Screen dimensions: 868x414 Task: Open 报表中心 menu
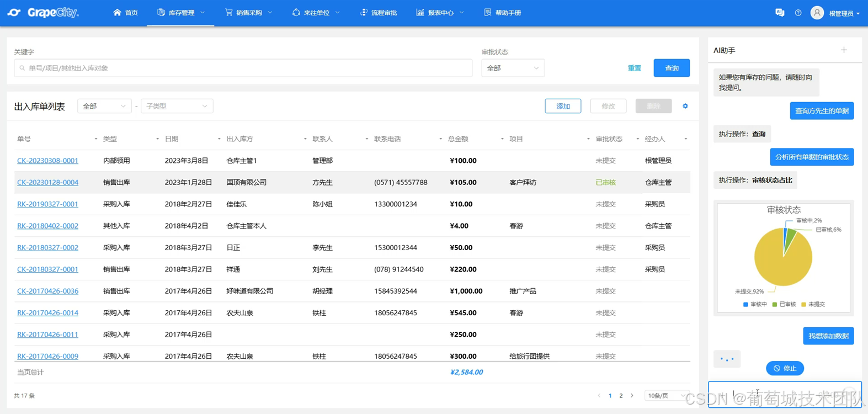tap(440, 13)
